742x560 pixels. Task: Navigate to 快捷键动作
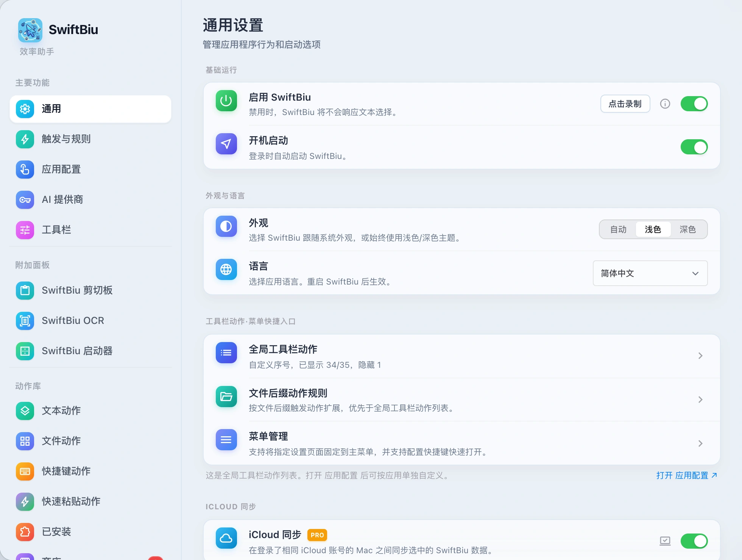pyautogui.click(x=90, y=471)
